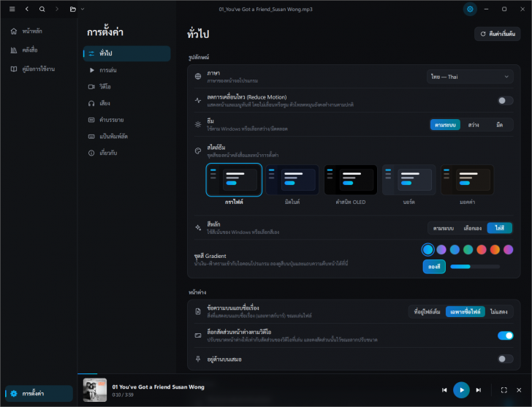Click the sun icon in the ธีม row
Viewport: 532px width, 407px height.
point(198,124)
